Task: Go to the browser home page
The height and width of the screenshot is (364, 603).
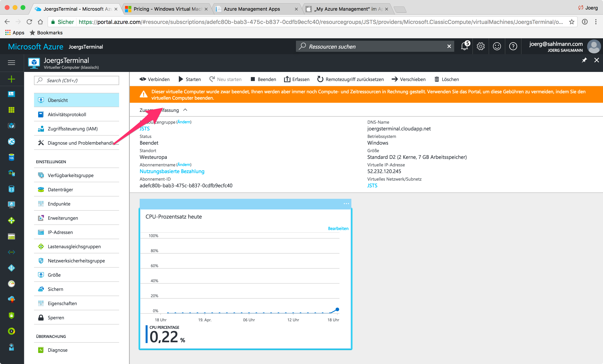Action: (41, 22)
